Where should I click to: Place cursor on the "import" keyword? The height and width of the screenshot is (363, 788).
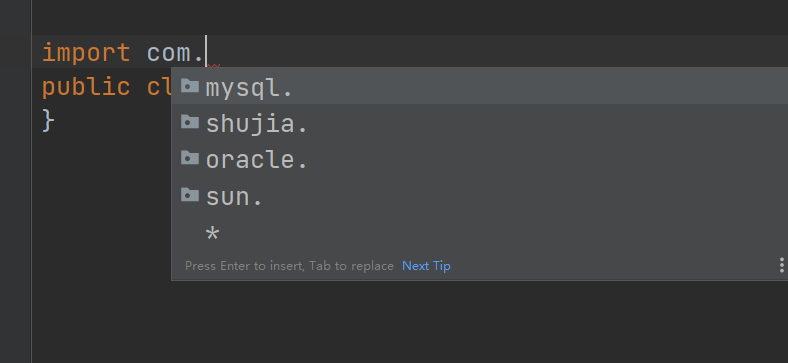click(86, 52)
